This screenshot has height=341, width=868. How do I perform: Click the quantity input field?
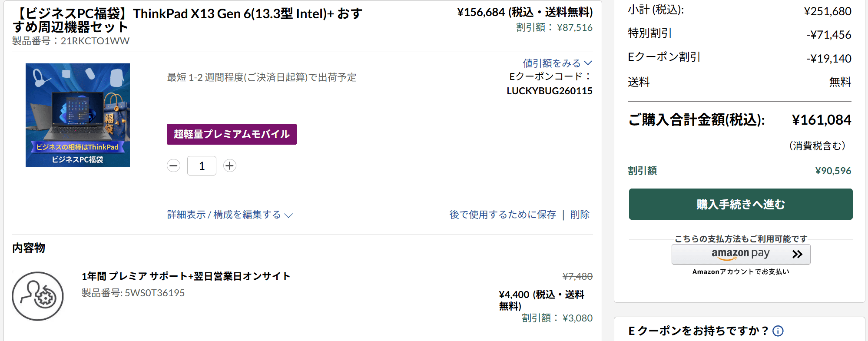pyautogui.click(x=202, y=166)
